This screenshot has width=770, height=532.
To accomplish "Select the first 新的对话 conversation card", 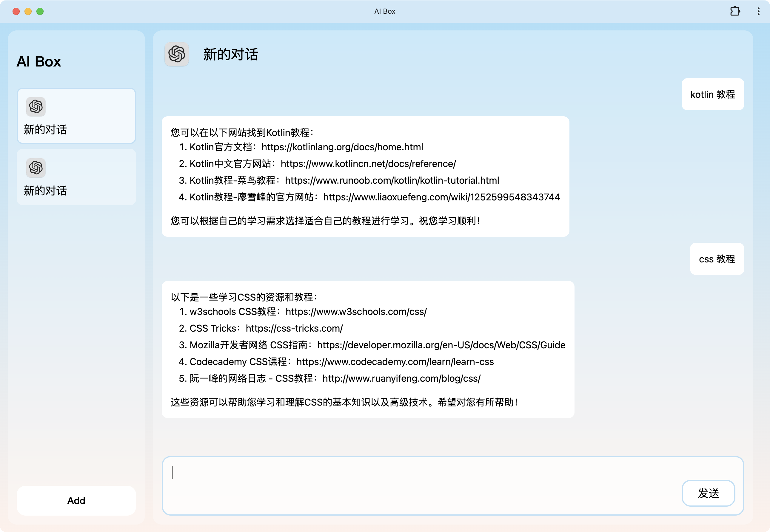I will pyautogui.click(x=76, y=116).
